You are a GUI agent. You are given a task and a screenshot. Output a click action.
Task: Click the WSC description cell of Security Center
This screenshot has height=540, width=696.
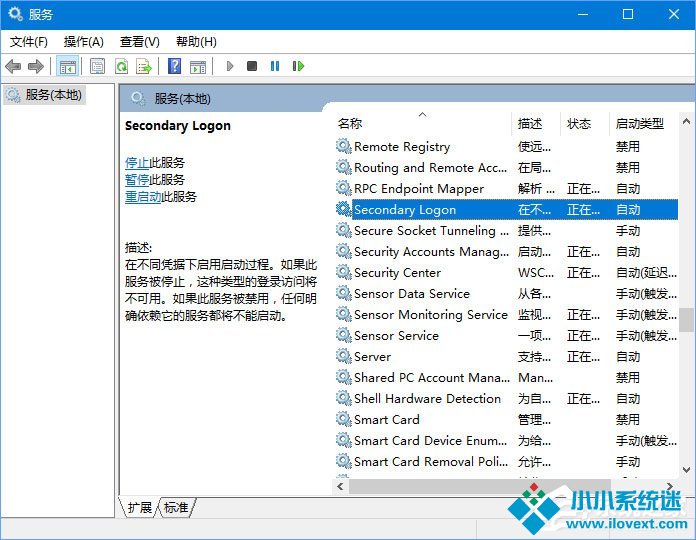click(536, 272)
